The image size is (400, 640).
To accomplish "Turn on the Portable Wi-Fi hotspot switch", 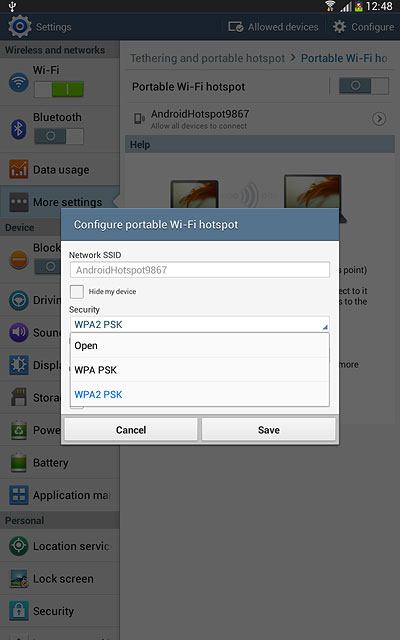I will (x=364, y=86).
